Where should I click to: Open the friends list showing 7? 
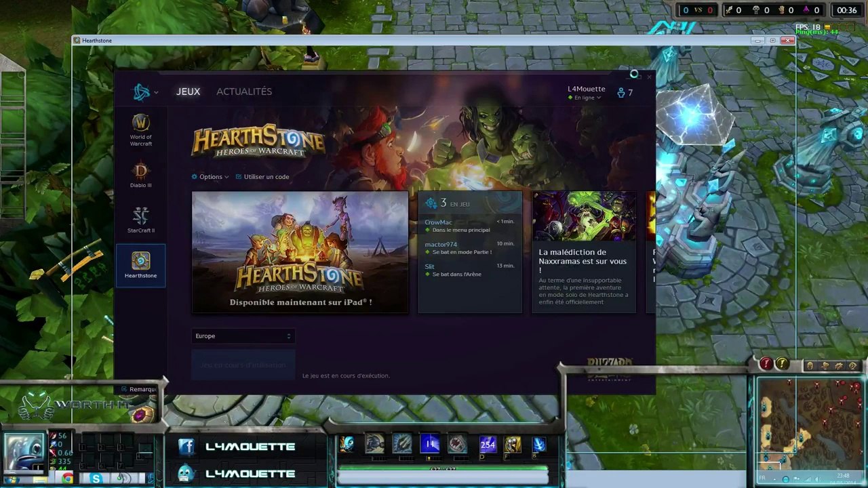(x=625, y=93)
